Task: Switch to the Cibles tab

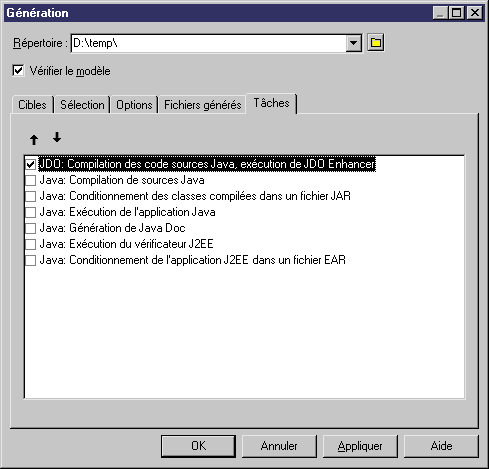Action: (x=32, y=105)
